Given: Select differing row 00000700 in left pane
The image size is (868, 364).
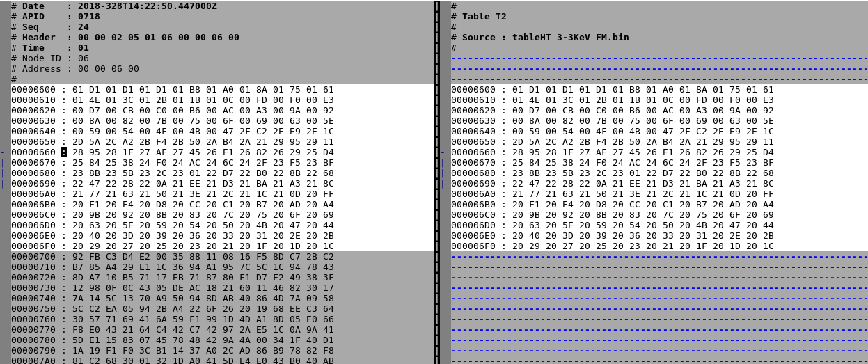Looking at the screenshot, I should click(x=173, y=257).
